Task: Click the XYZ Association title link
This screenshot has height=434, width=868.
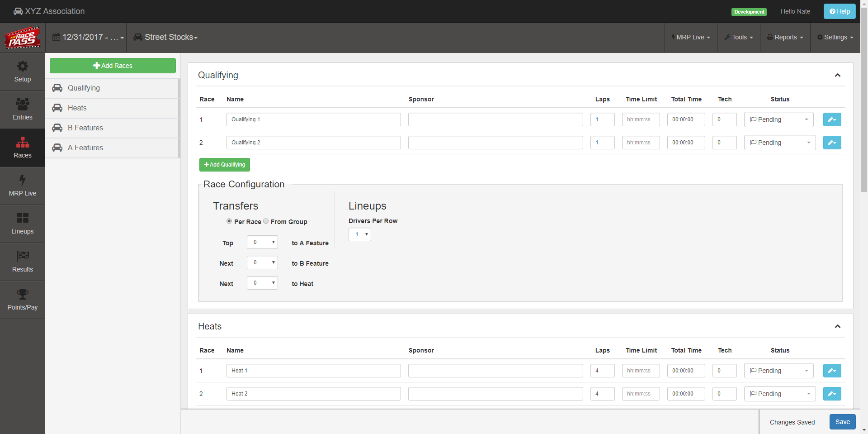Action: click(x=55, y=11)
